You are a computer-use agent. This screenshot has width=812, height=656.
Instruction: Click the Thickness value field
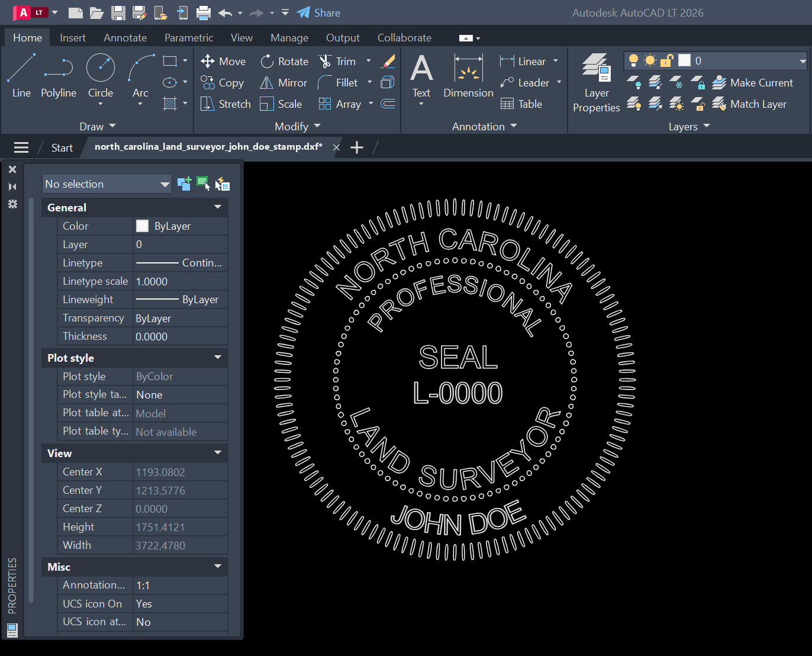pos(181,336)
